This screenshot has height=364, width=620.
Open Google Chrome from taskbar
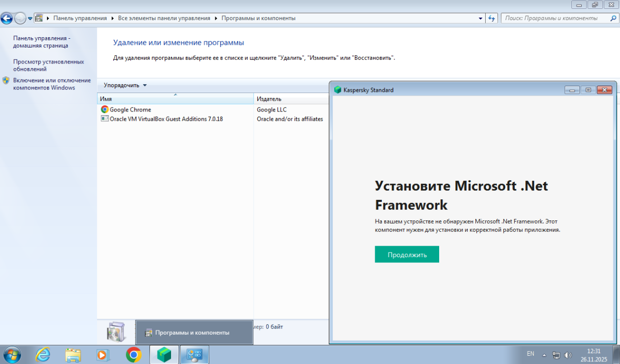pyautogui.click(x=134, y=355)
